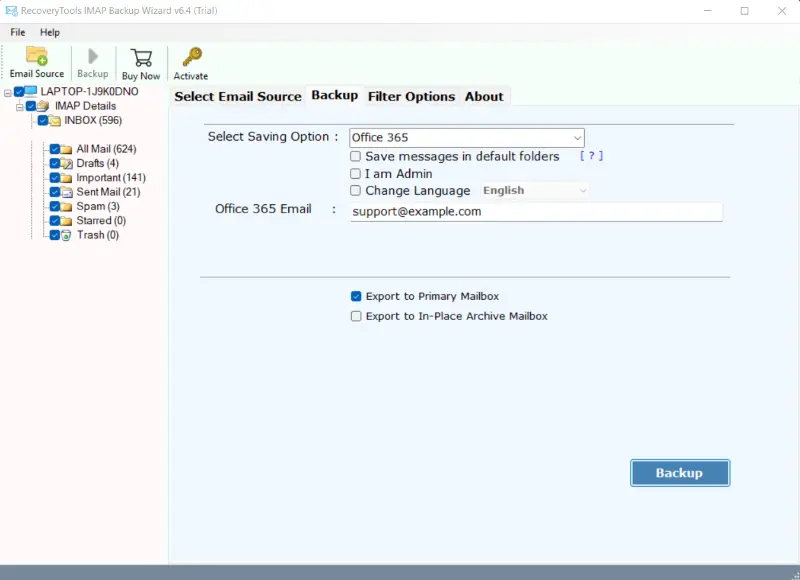Click the Office 365 Email input field
Screen dimensions: 800x580
click(x=535, y=212)
